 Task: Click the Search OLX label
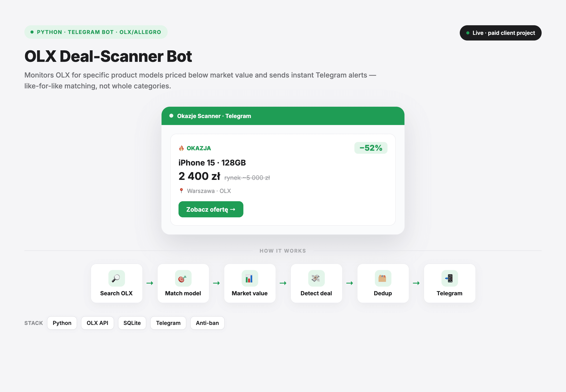(116, 293)
